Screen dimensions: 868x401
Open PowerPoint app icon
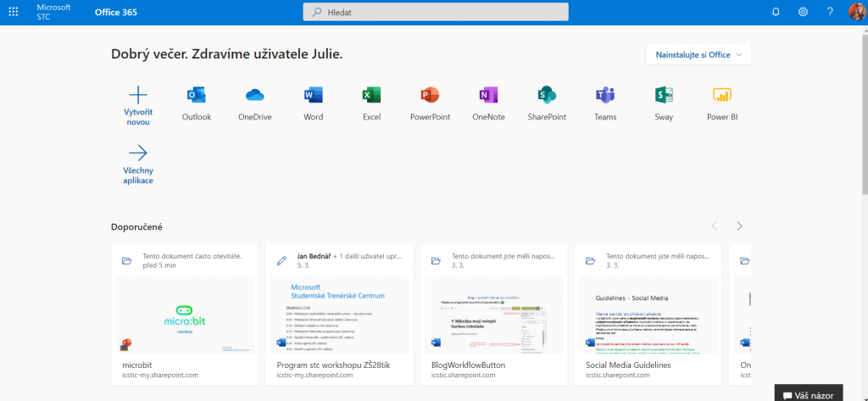click(x=430, y=95)
